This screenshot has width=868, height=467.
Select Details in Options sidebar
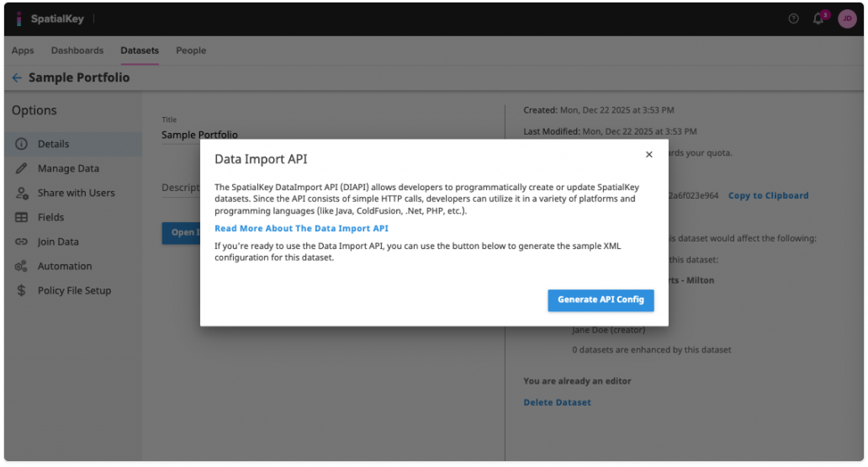(x=73, y=144)
